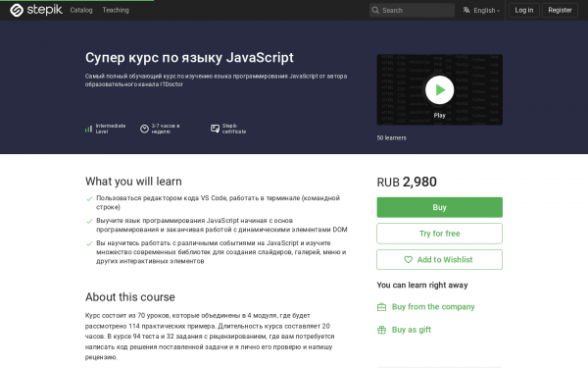The width and height of the screenshot is (588, 368).
Task: Click the Buy button
Action: (439, 207)
